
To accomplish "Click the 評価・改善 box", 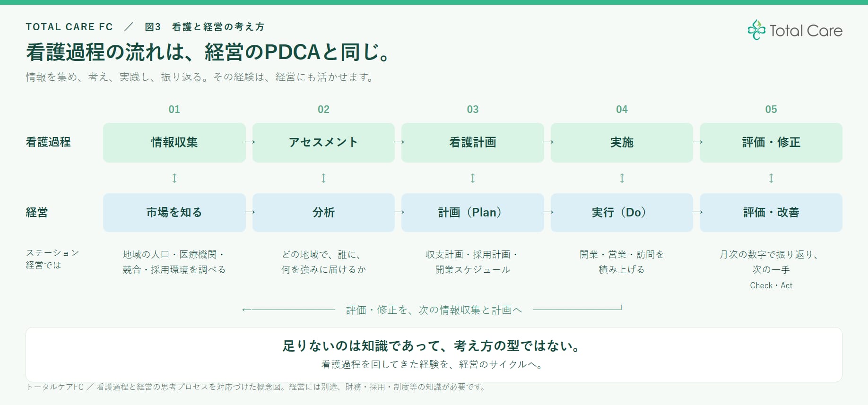I will [x=771, y=213].
